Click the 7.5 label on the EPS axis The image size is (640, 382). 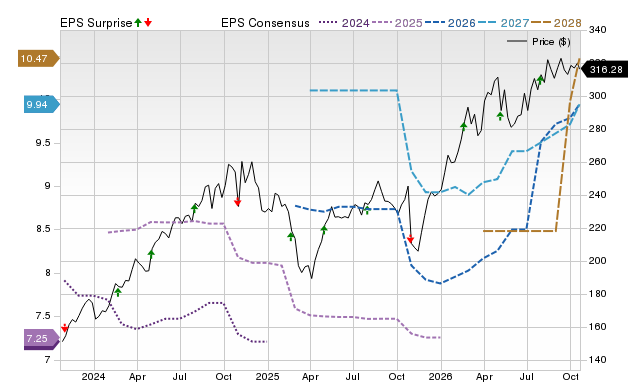pos(43,316)
